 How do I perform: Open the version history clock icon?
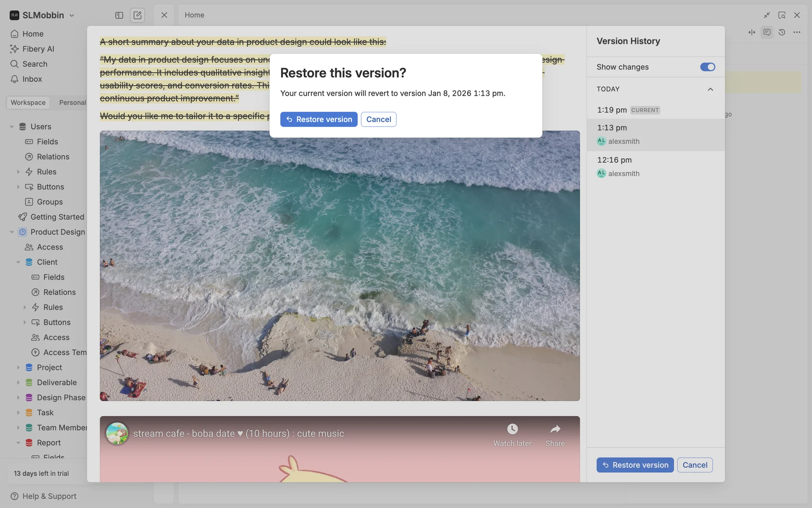[x=782, y=32]
